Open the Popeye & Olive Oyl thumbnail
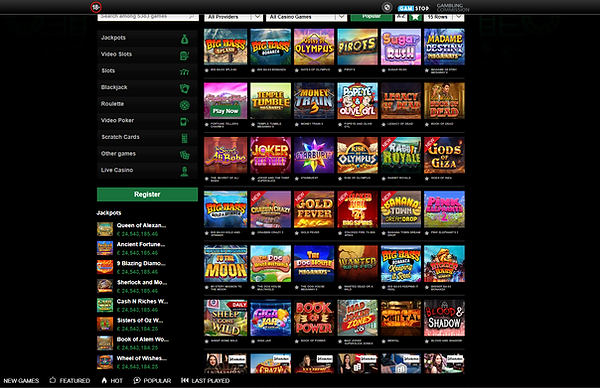The image size is (600, 388). tap(357, 101)
